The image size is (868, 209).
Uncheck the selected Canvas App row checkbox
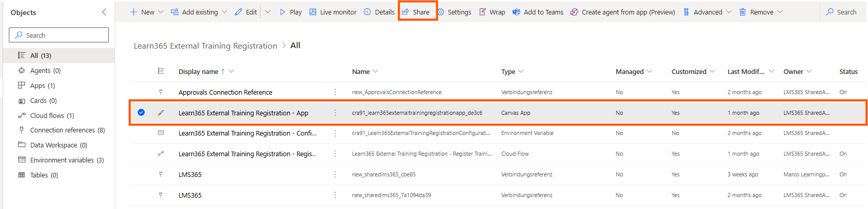[x=141, y=112]
